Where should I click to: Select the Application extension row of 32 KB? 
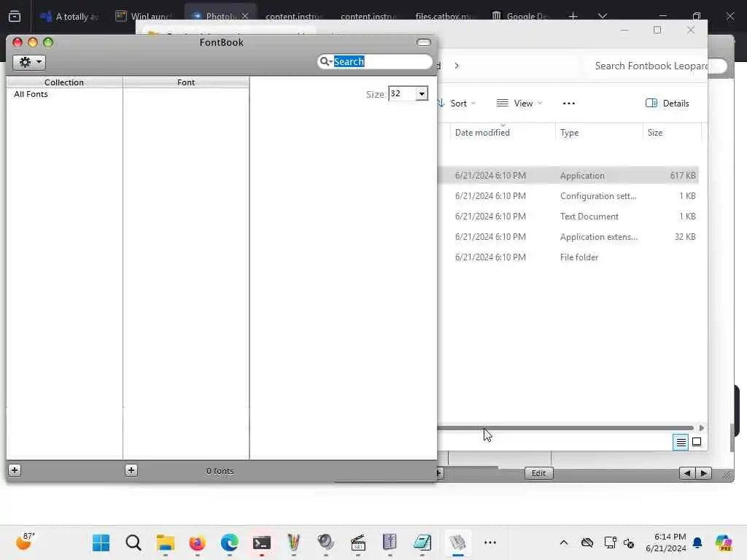568,237
